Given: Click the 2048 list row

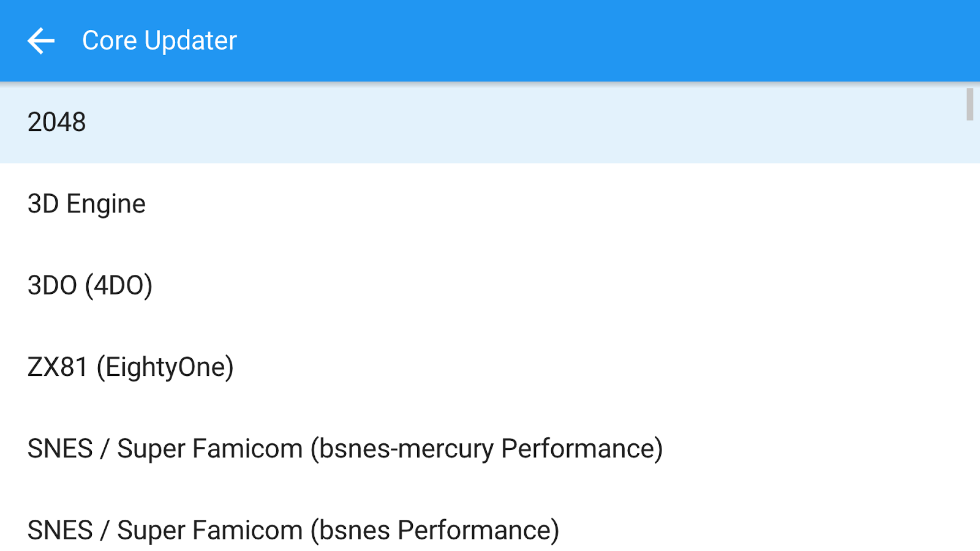Looking at the screenshot, I should tap(490, 122).
